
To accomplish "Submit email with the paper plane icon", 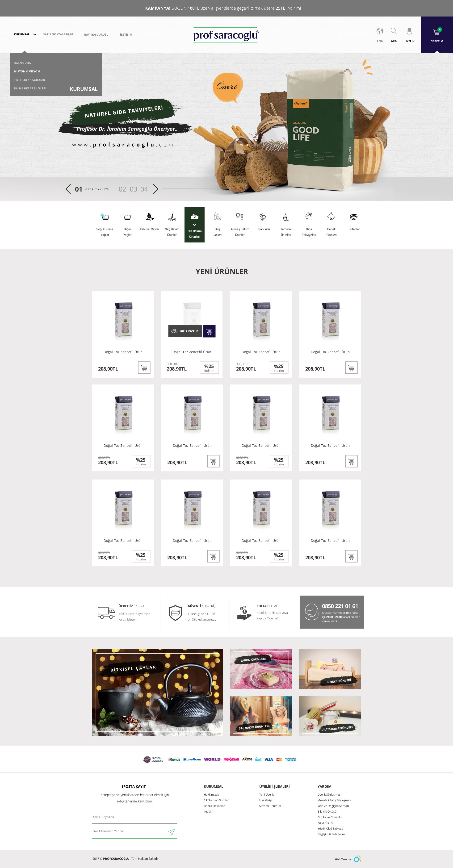I will pyautogui.click(x=172, y=831).
